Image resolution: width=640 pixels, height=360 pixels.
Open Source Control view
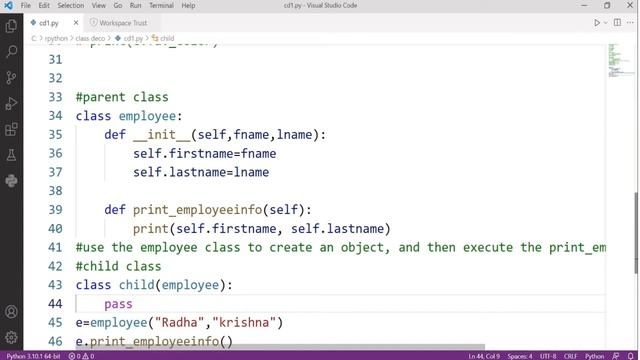click(11, 78)
